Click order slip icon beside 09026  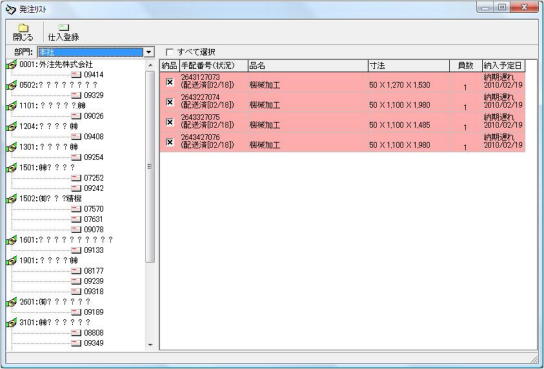[76, 116]
